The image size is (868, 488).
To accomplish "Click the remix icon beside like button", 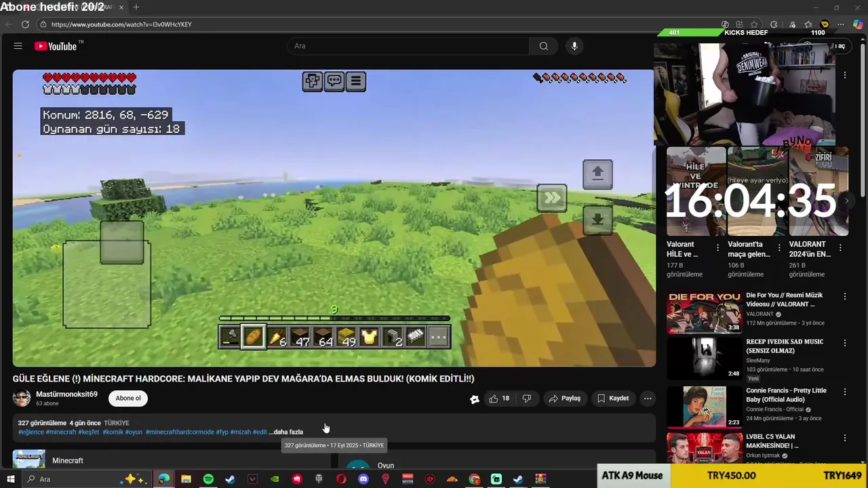I will click(475, 399).
